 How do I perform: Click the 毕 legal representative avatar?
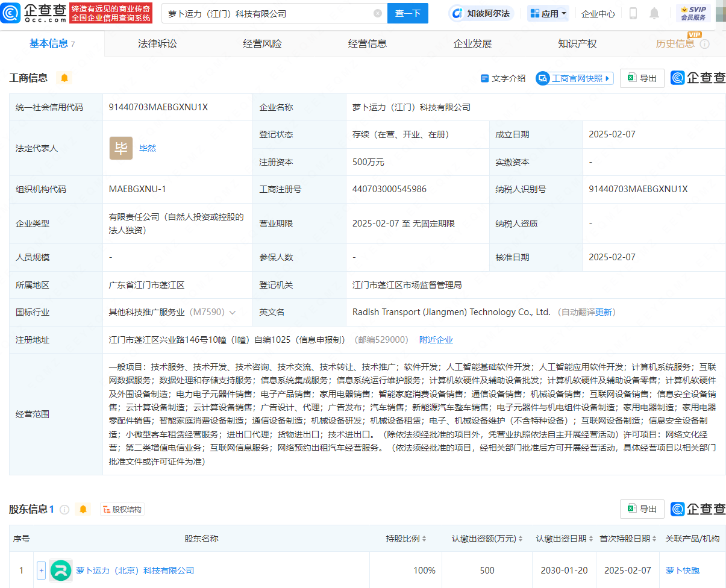[x=121, y=148]
